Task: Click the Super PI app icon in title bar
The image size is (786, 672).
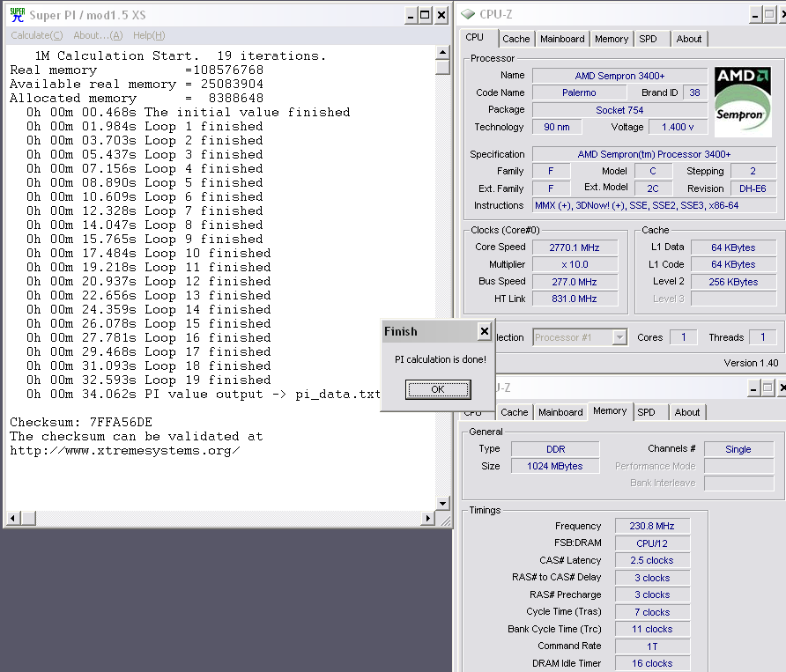Action: [17, 15]
